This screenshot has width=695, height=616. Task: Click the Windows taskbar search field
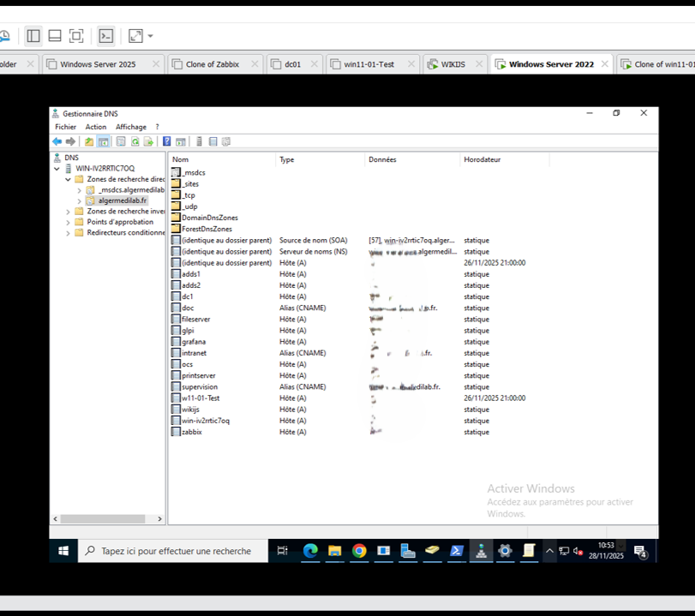pos(176,551)
